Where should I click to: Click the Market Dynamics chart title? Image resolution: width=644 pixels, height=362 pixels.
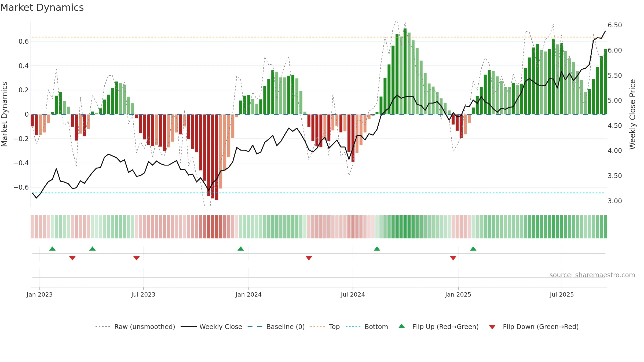coord(42,8)
